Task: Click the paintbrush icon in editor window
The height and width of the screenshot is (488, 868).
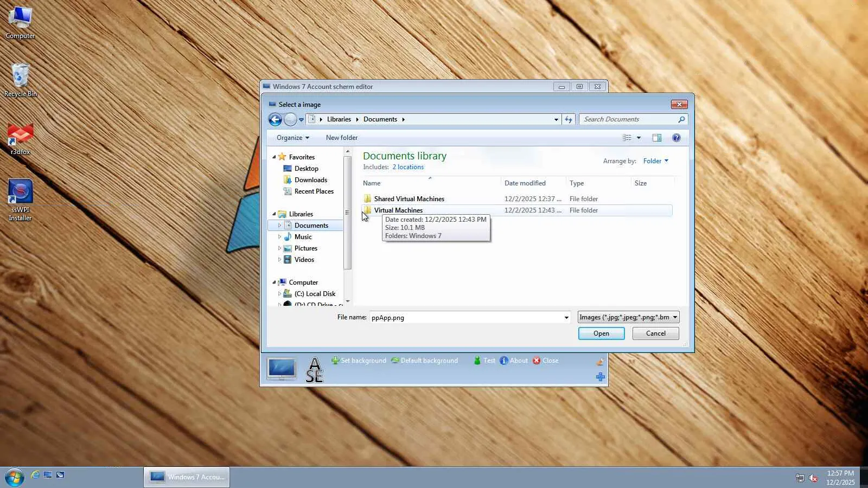Action: [600, 362]
